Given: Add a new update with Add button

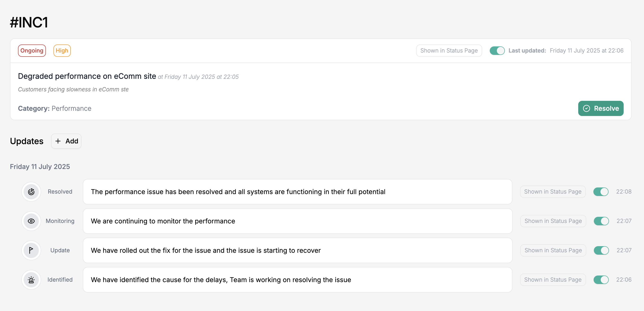Looking at the screenshot, I should 66,141.
